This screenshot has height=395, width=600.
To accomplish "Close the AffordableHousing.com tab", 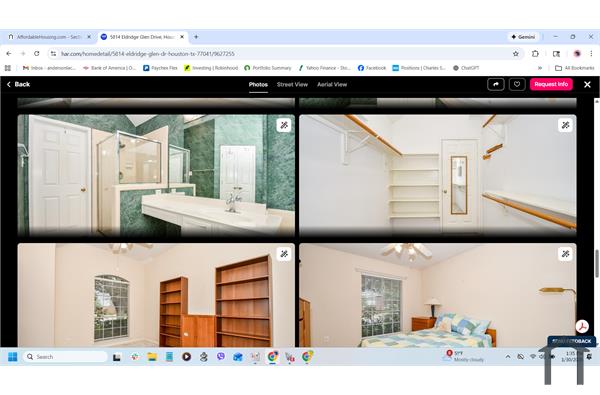I will point(89,37).
